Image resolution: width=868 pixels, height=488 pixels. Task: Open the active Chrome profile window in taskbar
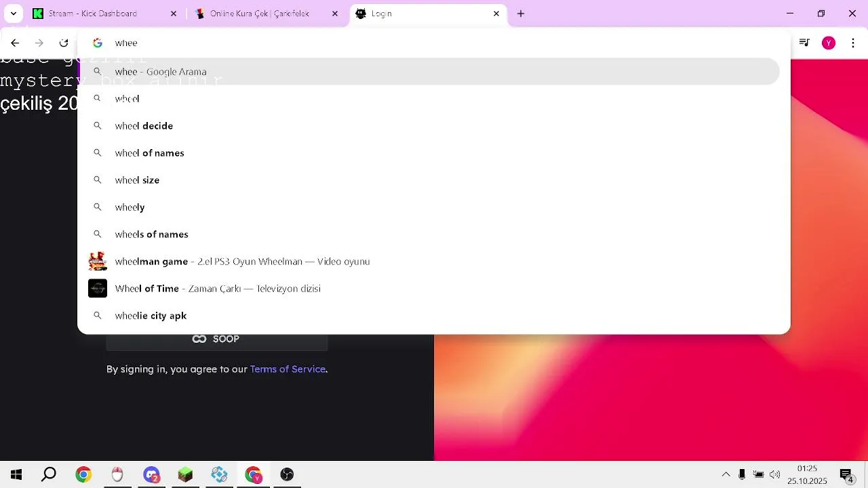253,474
